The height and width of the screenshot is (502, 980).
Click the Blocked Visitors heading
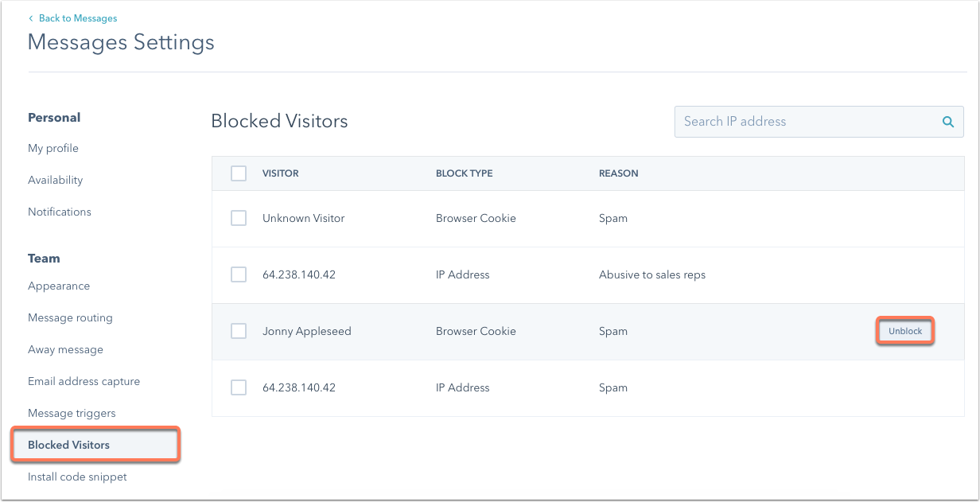(x=279, y=121)
